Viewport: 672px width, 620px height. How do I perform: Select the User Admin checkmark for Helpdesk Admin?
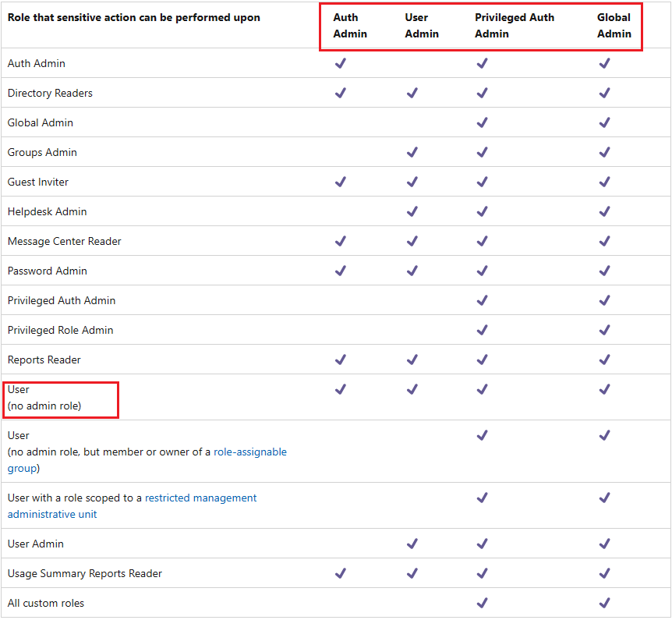click(412, 211)
